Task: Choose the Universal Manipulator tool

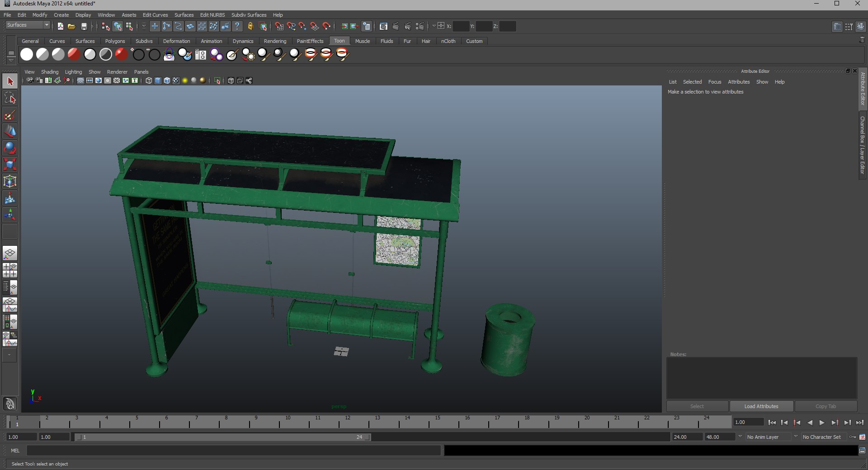Action: coord(10,181)
